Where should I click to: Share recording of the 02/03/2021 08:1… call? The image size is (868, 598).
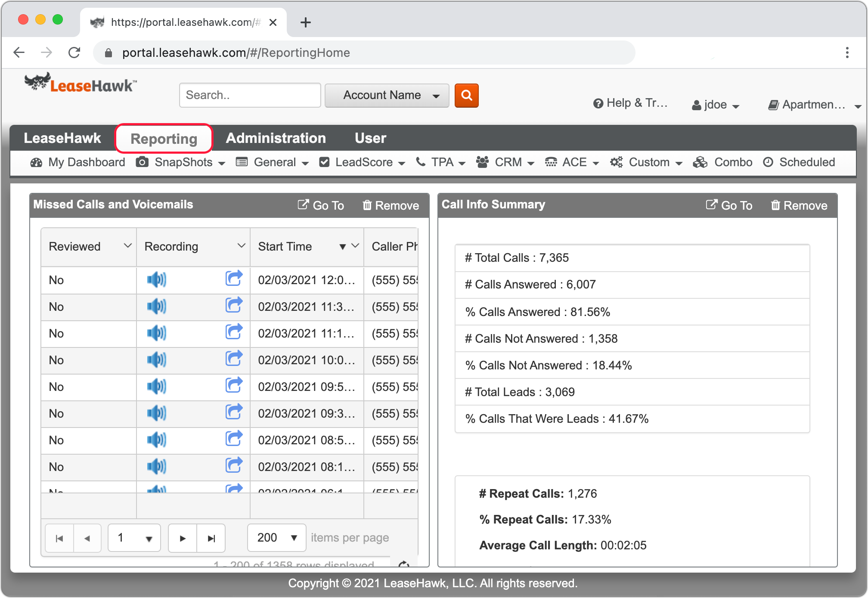pyautogui.click(x=234, y=465)
